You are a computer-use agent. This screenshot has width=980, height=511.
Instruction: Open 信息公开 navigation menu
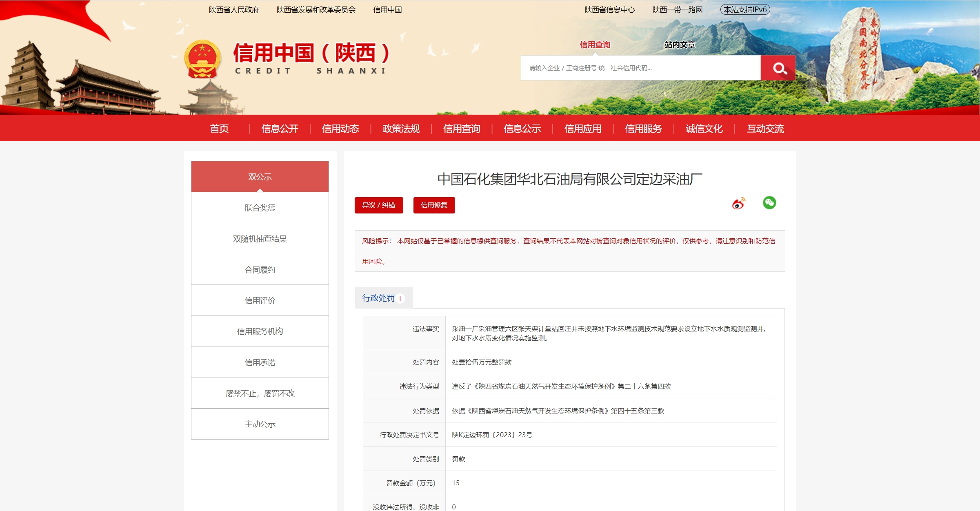point(280,129)
